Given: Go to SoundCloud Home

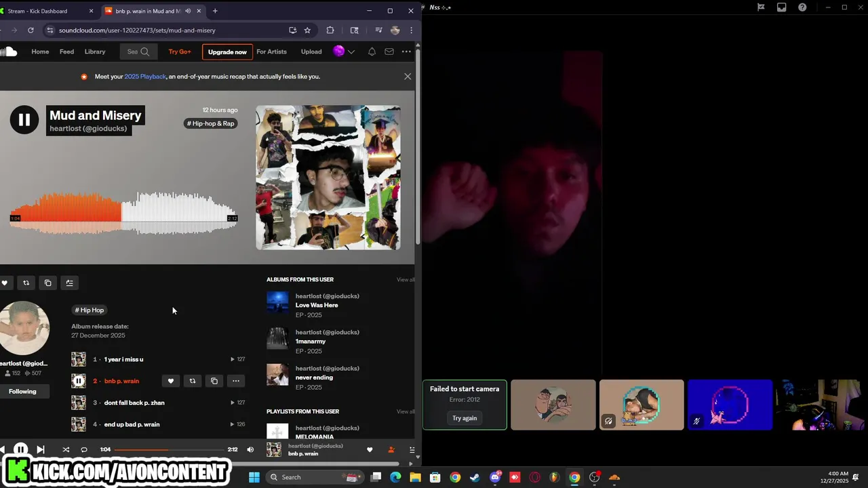Looking at the screenshot, I should (x=40, y=52).
